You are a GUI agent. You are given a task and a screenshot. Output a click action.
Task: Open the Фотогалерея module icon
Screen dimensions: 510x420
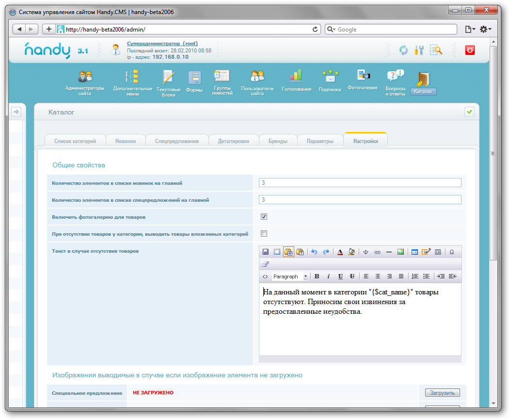(x=362, y=81)
